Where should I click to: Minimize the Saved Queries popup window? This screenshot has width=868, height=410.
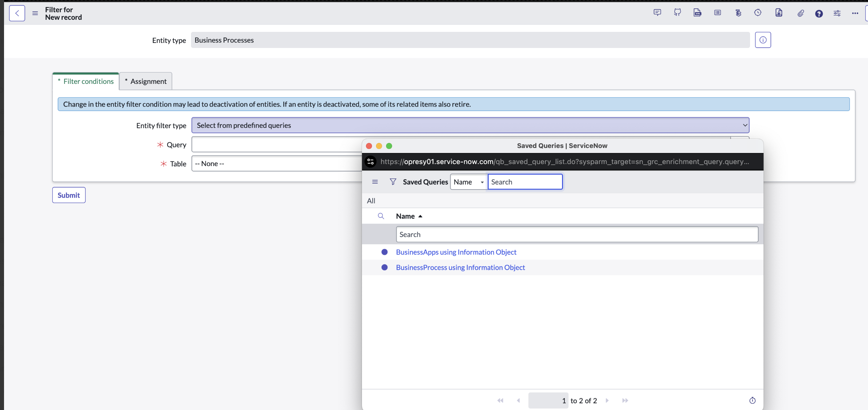(x=379, y=146)
